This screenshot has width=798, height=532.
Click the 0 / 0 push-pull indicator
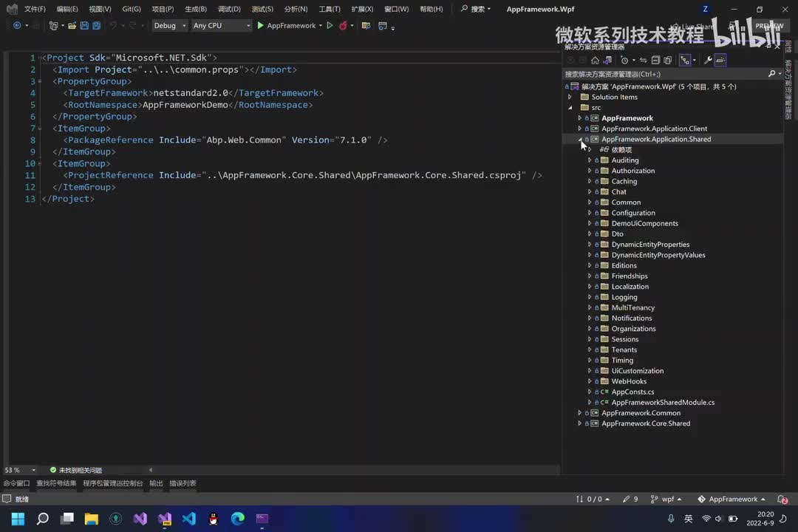pos(593,499)
